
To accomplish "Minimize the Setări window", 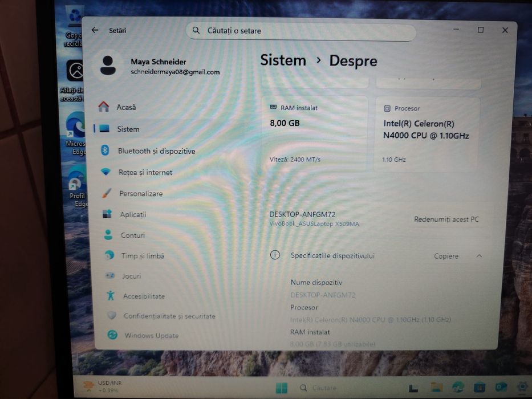I will (456, 30).
